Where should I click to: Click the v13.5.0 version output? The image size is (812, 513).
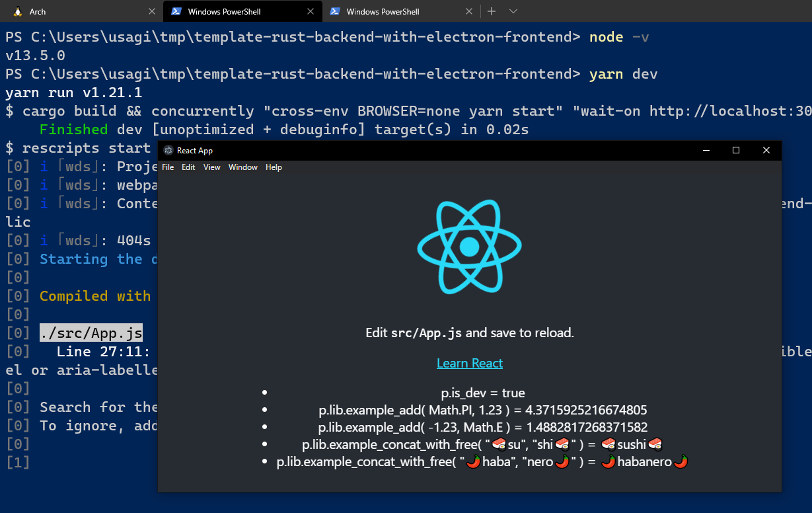[x=35, y=56]
